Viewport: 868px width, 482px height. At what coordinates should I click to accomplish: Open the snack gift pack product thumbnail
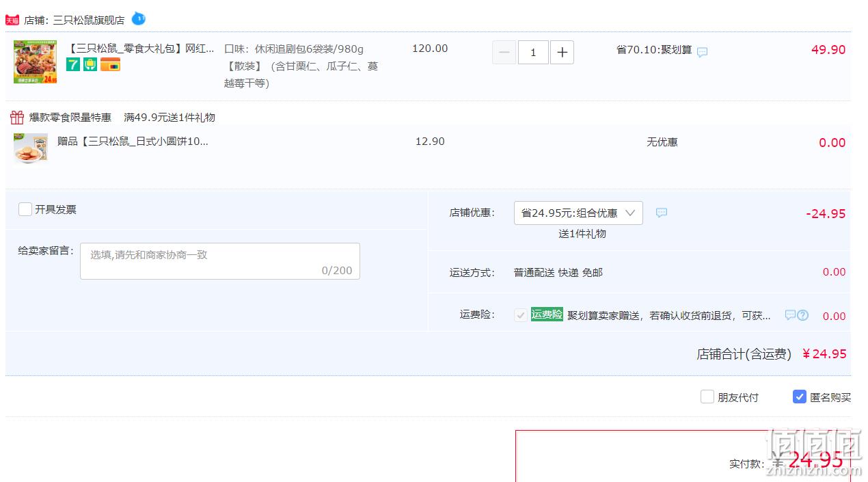pos(35,62)
